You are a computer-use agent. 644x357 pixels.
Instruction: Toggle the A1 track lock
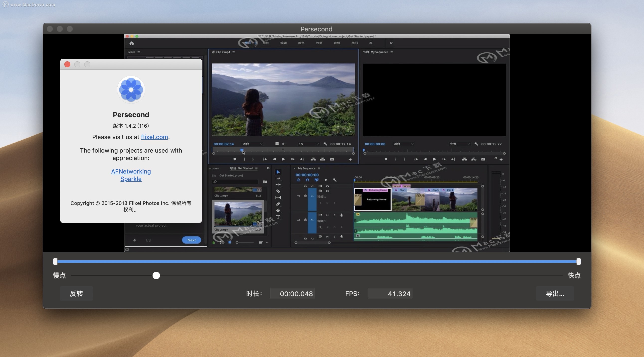click(305, 220)
